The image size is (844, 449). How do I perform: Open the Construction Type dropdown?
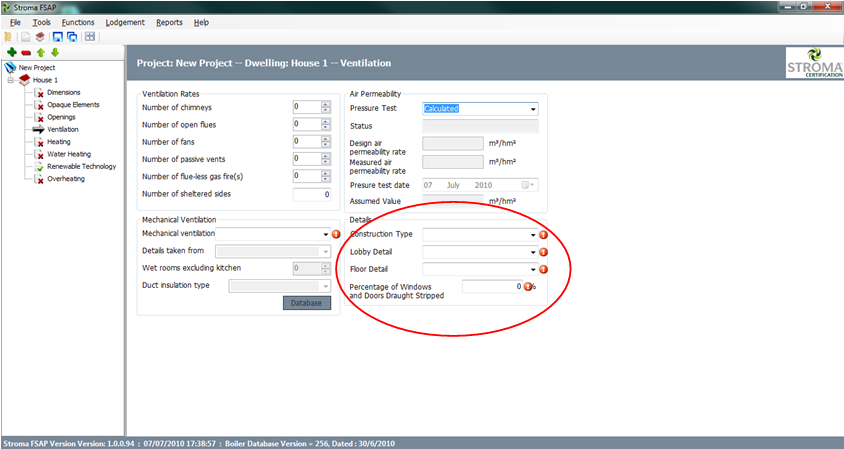[x=533, y=235]
